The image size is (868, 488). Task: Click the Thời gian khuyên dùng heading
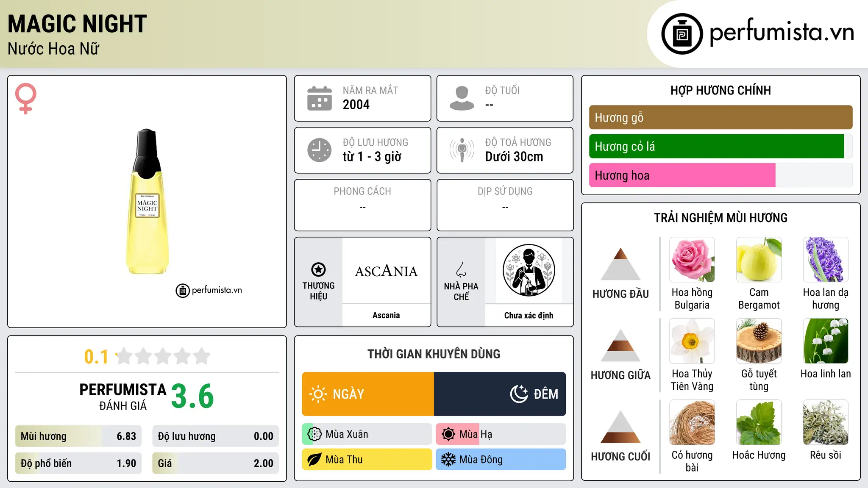434,354
